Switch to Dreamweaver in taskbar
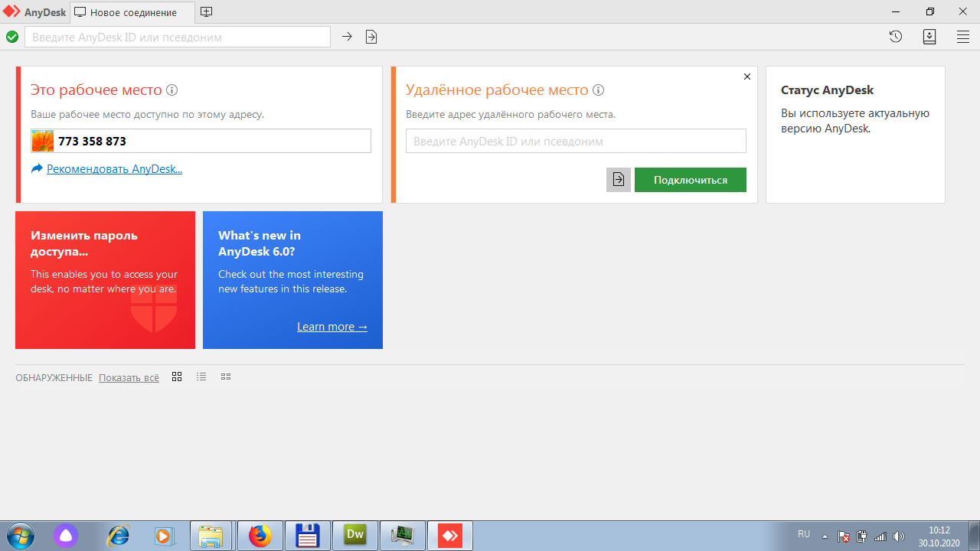The height and width of the screenshot is (551, 980). [x=355, y=536]
